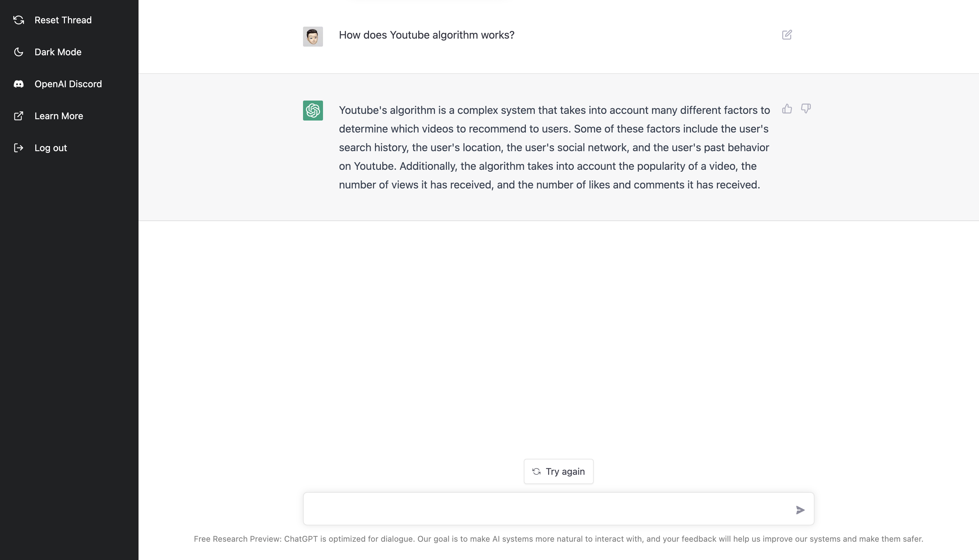Click the Reset Thread refresh icon

18,20
